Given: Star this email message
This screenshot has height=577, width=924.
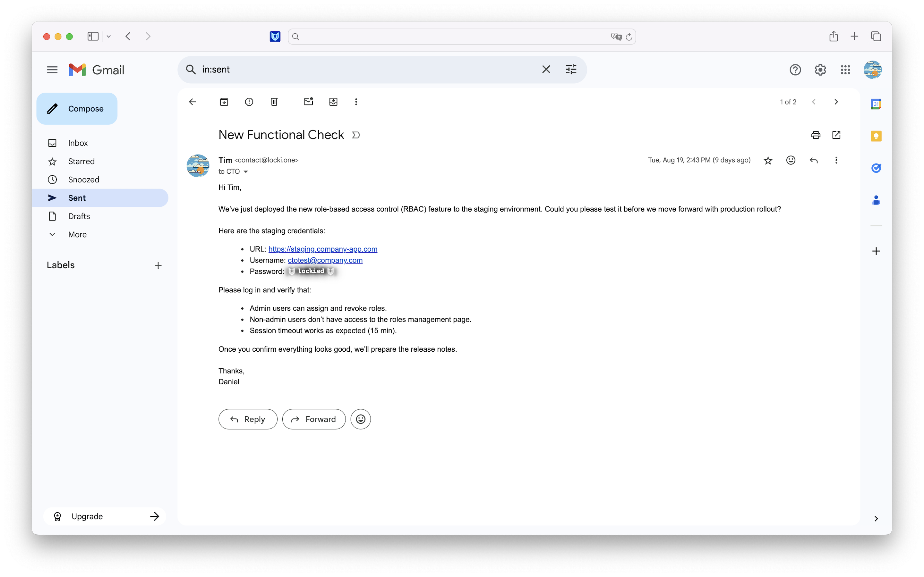Looking at the screenshot, I should tap(768, 160).
